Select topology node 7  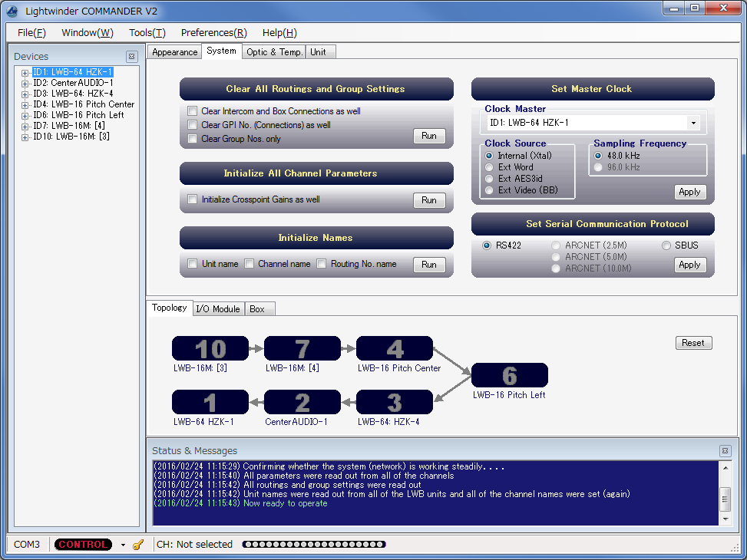[302, 348]
